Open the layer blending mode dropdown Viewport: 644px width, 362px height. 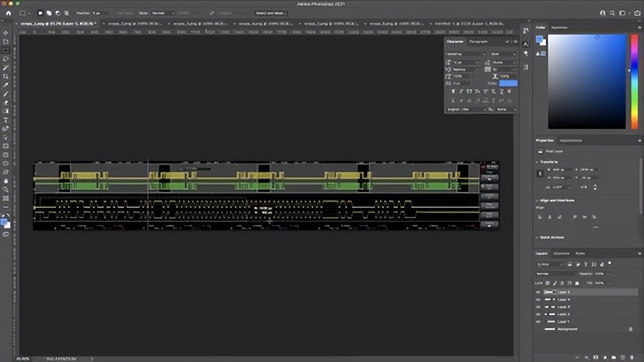(555, 274)
